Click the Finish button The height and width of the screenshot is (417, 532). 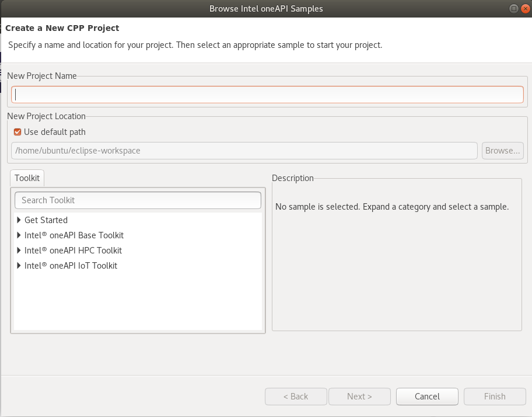coord(495,397)
